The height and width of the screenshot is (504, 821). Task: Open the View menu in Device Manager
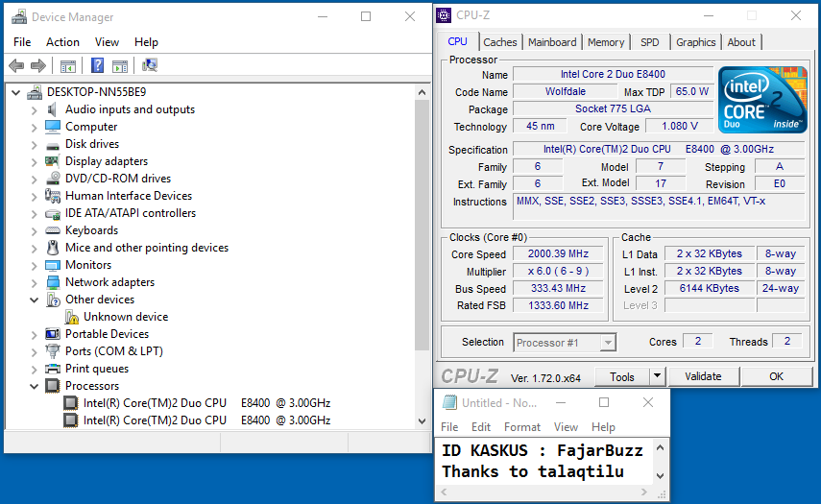[107, 42]
